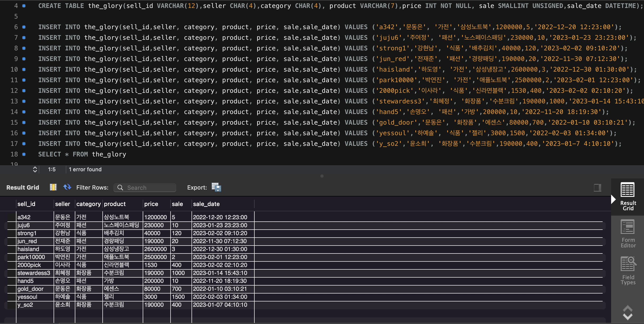Toggle the wrap cell content panel icon
644x324 pixels.
pyautogui.click(x=597, y=187)
